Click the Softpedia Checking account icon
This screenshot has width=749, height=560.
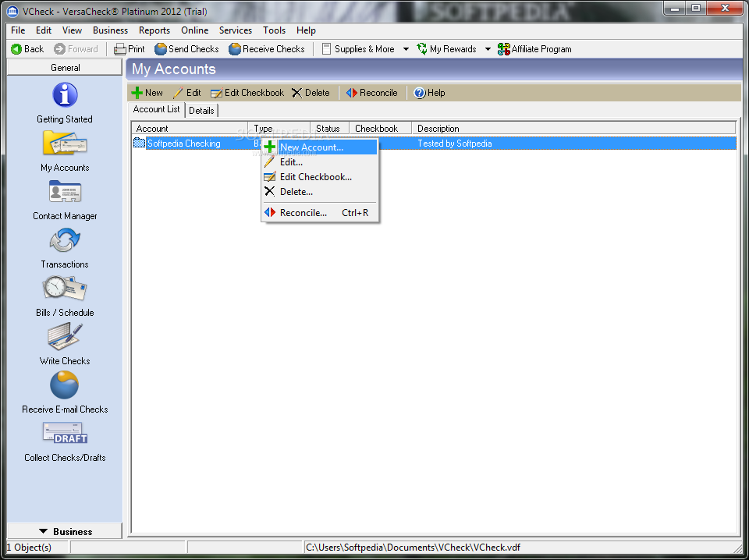[139, 143]
